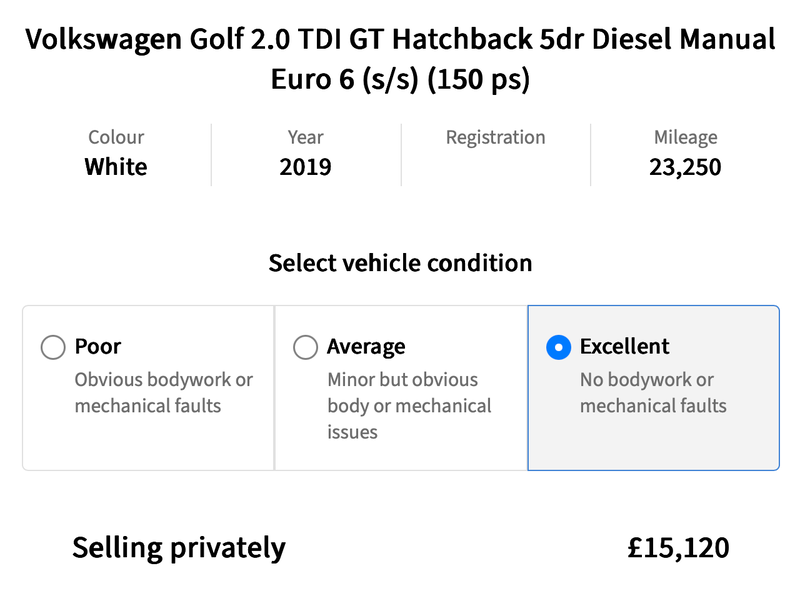Click 'Minor but obvious body' description
This screenshot has height=591, width=800.
click(409, 406)
